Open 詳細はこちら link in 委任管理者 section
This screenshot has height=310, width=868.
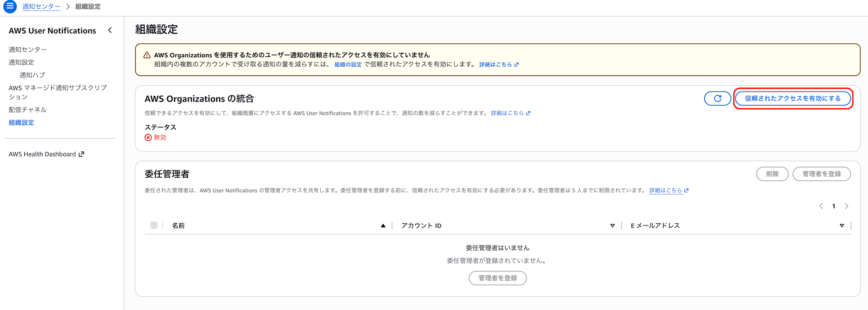click(x=669, y=190)
